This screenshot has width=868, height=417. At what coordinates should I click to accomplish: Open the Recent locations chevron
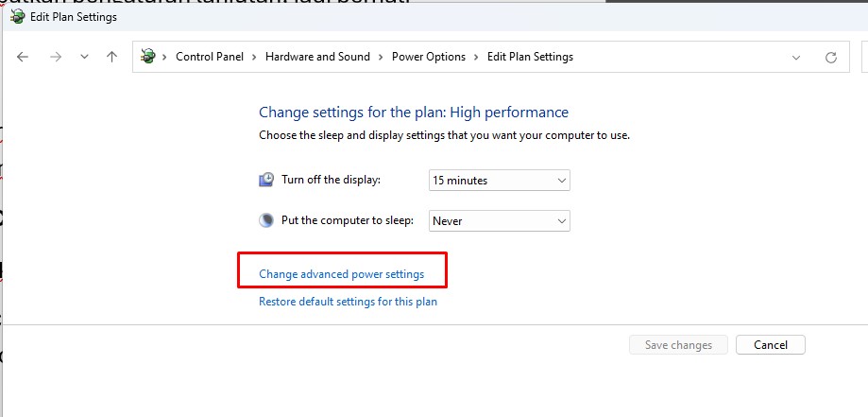coord(84,57)
